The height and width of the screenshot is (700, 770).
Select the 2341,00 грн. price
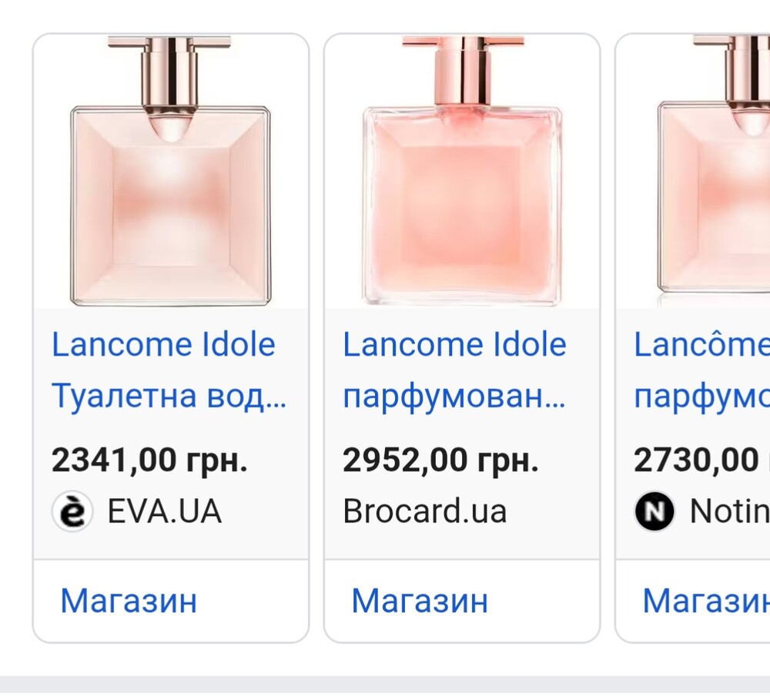(x=149, y=461)
